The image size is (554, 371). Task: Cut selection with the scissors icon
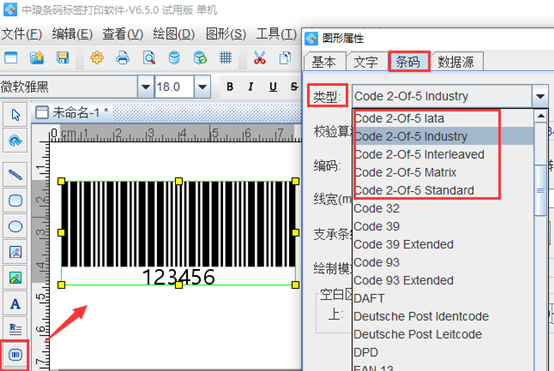point(260,58)
